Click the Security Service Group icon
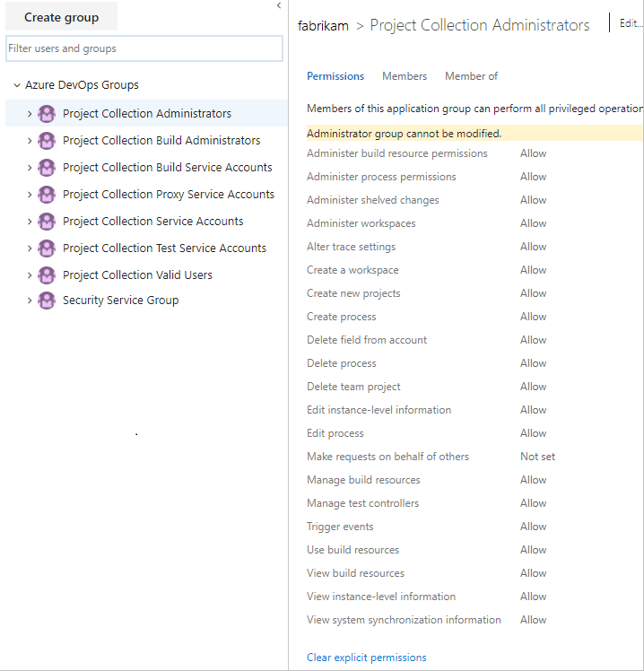644x671 pixels. pos(47,301)
